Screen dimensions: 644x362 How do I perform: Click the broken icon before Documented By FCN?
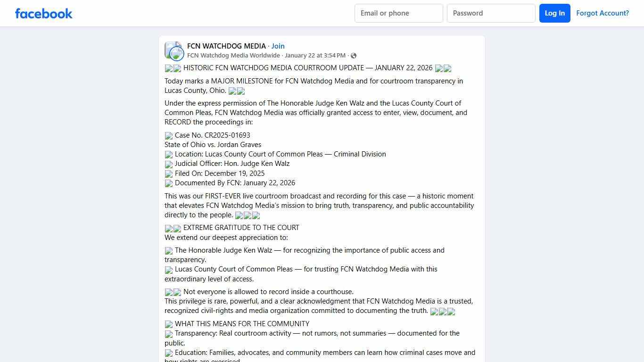[169, 183]
